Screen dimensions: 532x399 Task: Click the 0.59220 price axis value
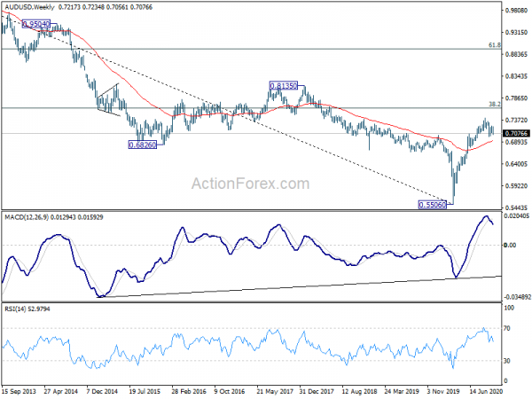pos(516,186)
